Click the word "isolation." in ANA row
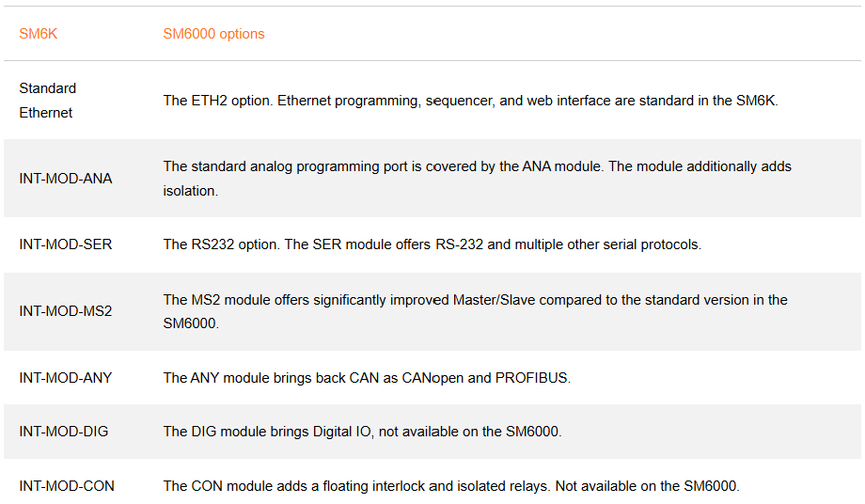Viewport: 865px width, 504px height. pos(190,191)
